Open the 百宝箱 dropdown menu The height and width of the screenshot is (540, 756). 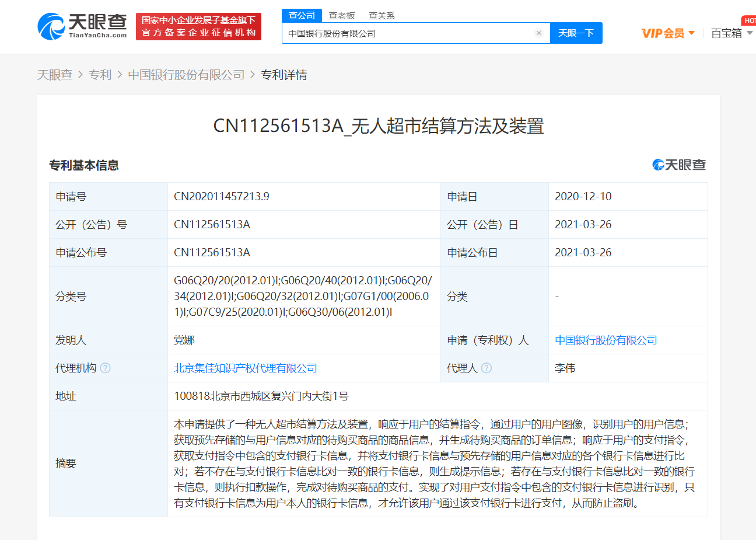(x=727, y=33)
